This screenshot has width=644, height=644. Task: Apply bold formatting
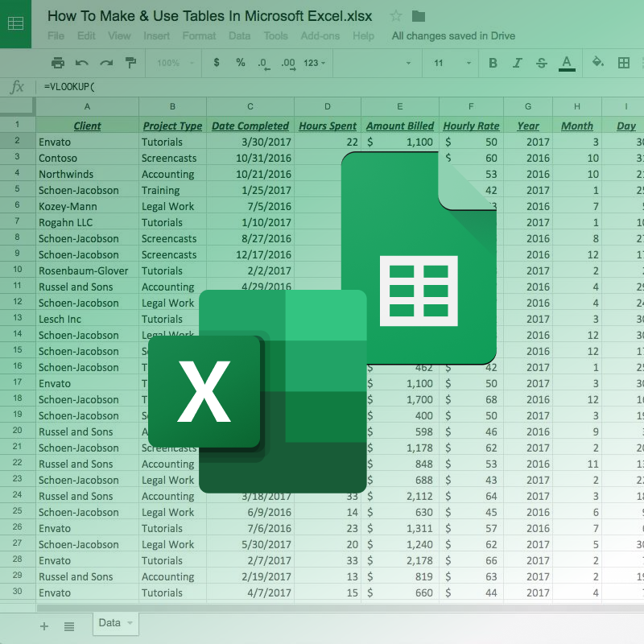[493, 63]
